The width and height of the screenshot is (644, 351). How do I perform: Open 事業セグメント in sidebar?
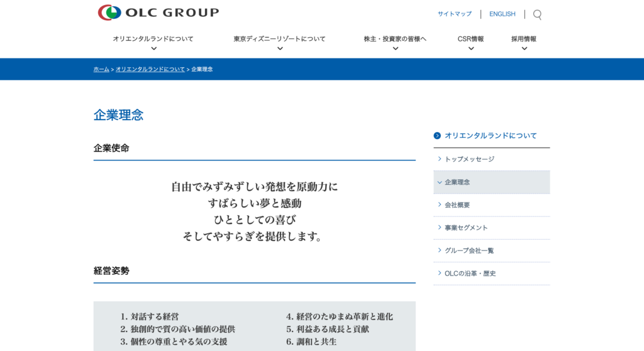coord(492,228)
